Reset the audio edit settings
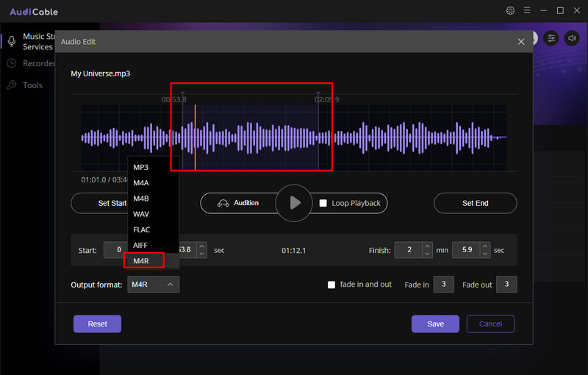 (97, 324)
